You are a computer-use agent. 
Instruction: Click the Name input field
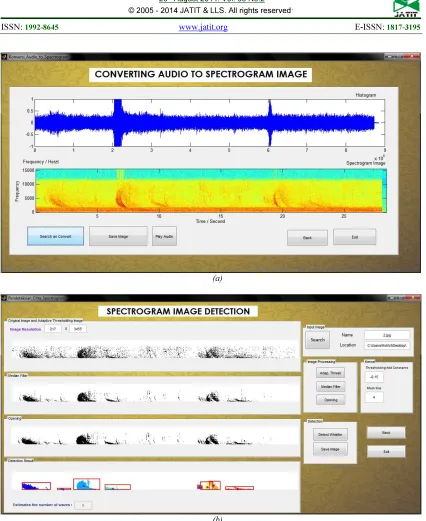click(x=387, y=335)
